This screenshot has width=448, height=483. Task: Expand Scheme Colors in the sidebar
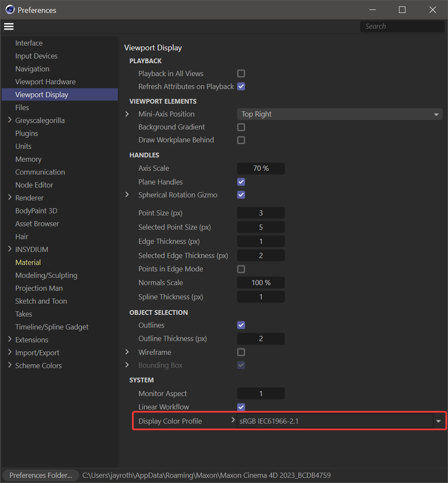9,365
